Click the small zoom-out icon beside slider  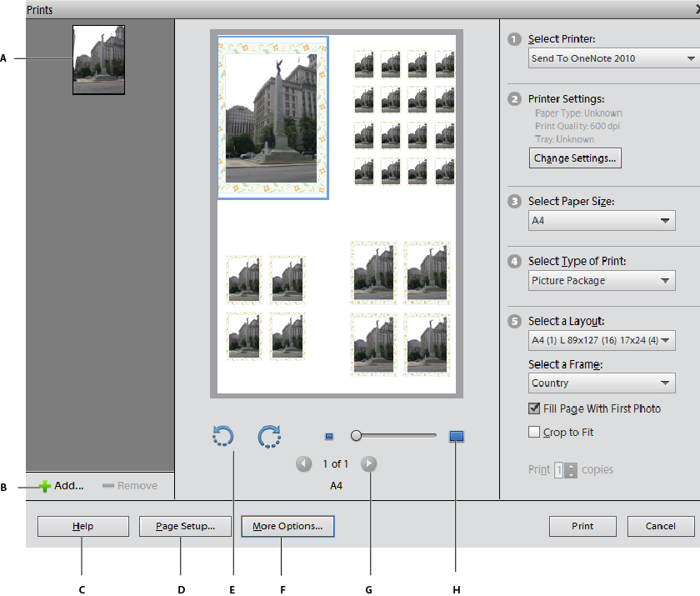[x=328, y=435]
